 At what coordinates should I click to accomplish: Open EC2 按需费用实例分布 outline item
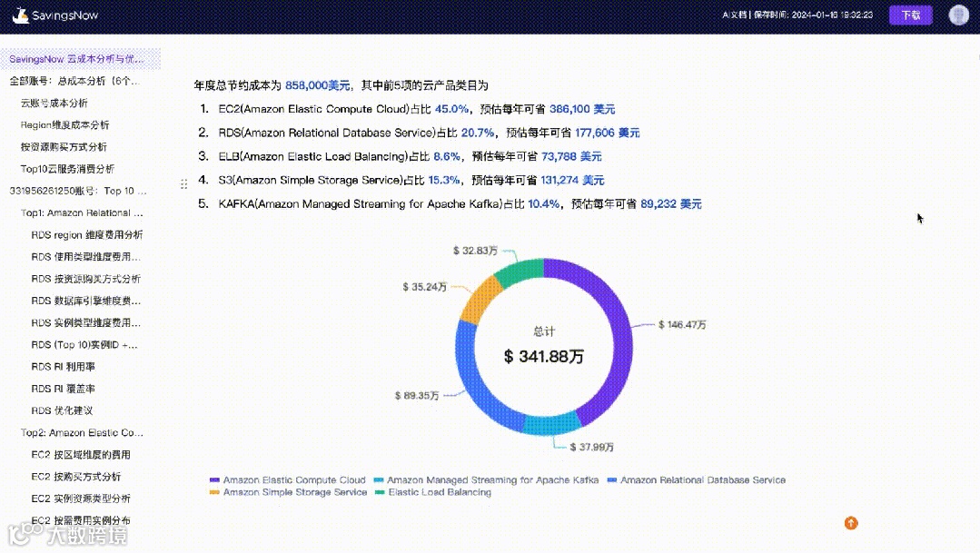click(81, 520)
